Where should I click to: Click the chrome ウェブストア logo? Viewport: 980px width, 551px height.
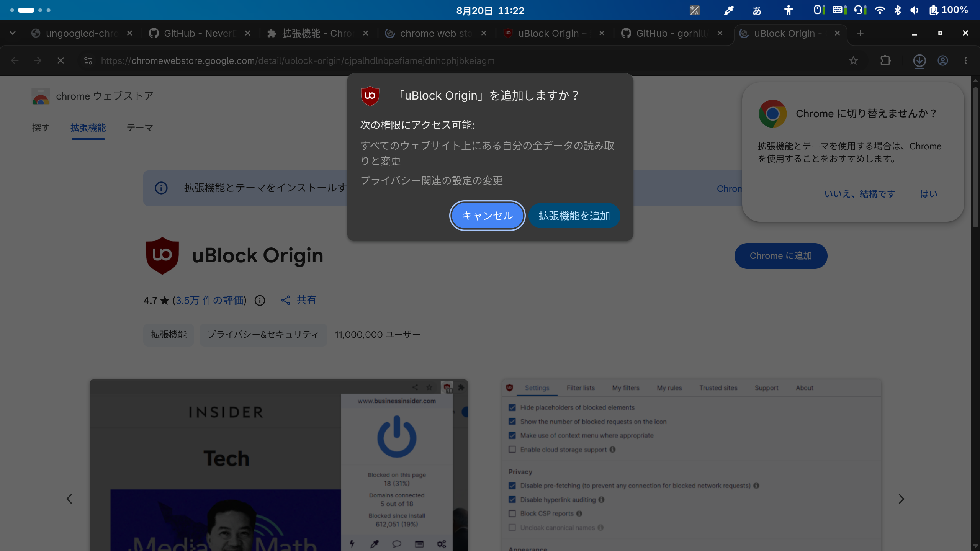click(x=92, y=96)
